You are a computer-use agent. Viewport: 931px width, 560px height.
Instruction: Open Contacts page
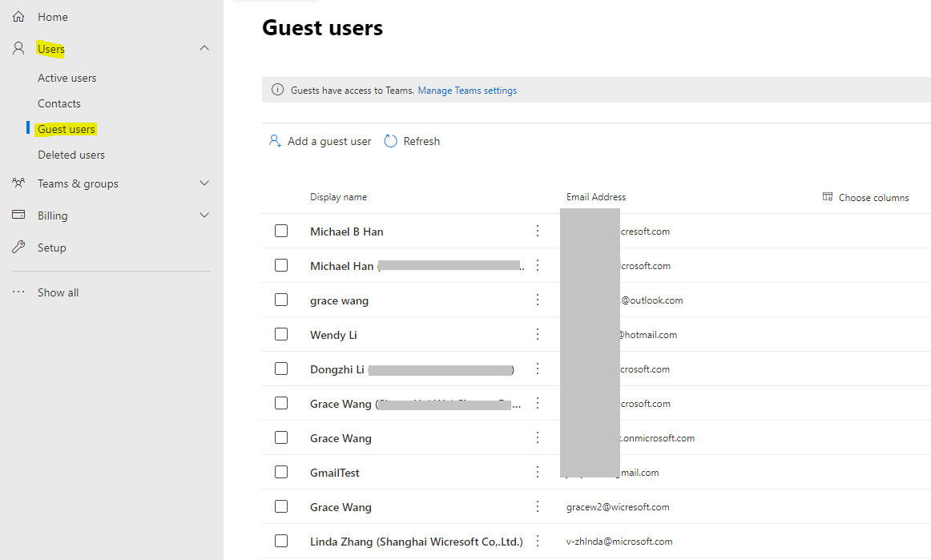coord(59,103)
